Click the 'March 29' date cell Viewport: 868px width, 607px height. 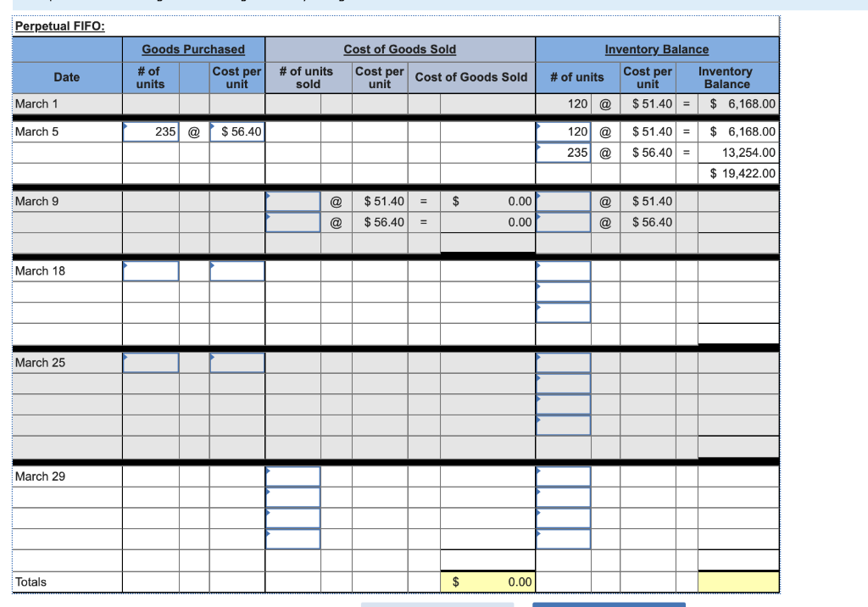(67, 476)
